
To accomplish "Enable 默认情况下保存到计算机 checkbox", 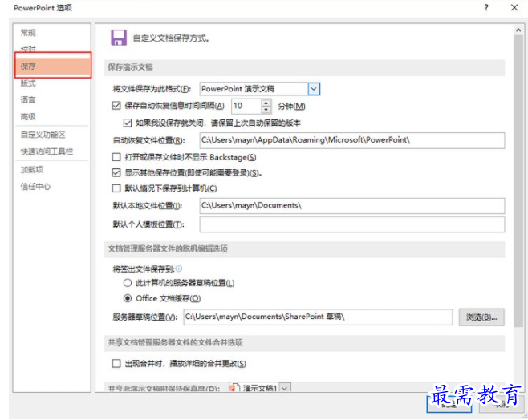I will click(116, 188).
